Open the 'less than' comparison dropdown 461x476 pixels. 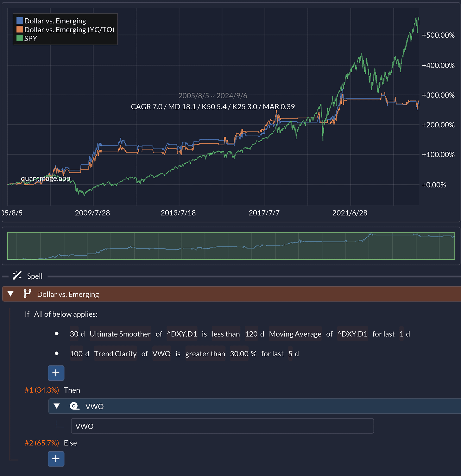click(226, 334)
